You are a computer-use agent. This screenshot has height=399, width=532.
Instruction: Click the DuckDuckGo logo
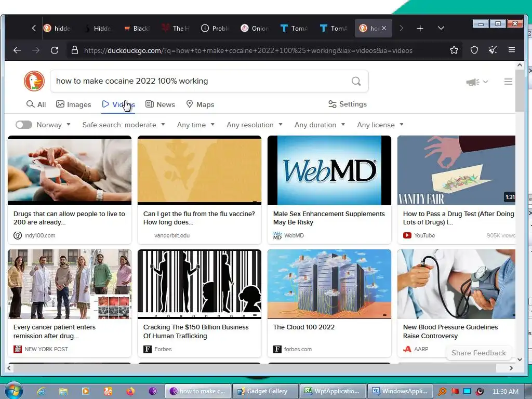34,81
